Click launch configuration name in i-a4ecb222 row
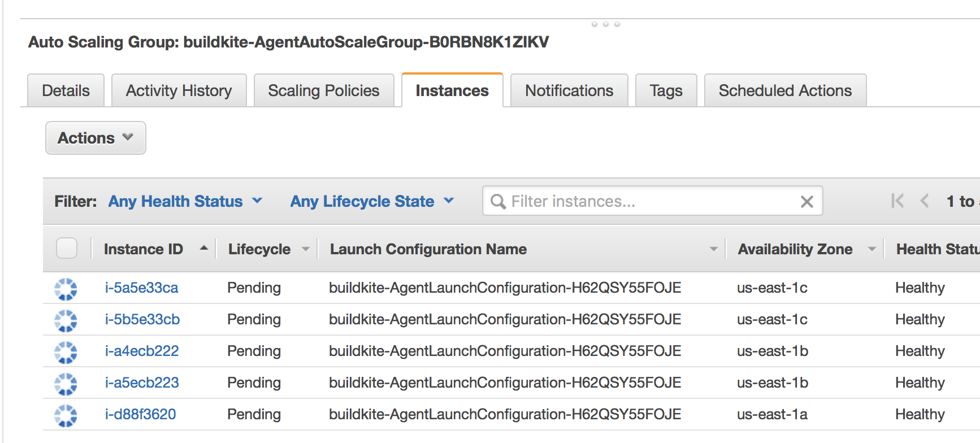The image size is (980, 443). (505, 351)
